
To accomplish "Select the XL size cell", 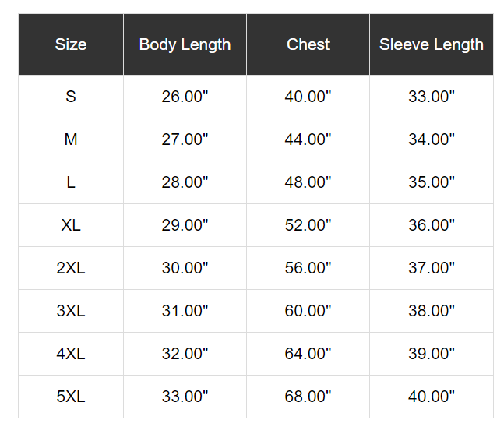I will pyautogui.click(x=71, y=225).
